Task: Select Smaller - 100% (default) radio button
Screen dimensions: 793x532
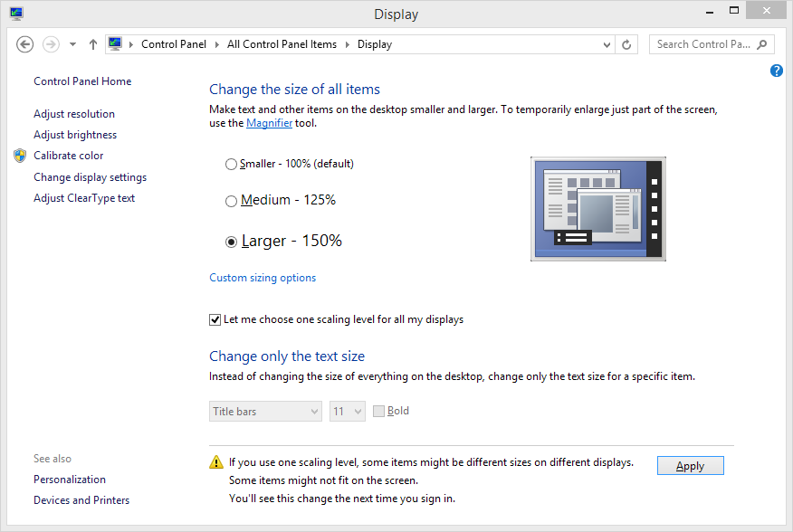Action: coord(231,165)
